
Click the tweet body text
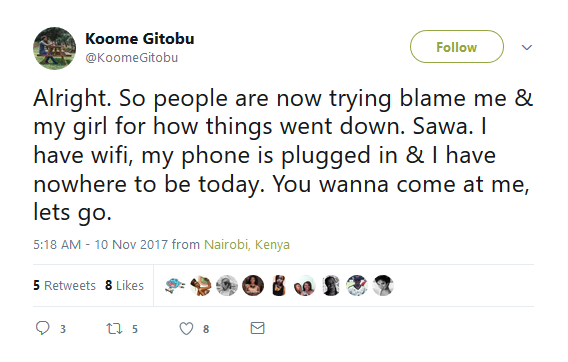pyautogui.click(x=283, y=155)
